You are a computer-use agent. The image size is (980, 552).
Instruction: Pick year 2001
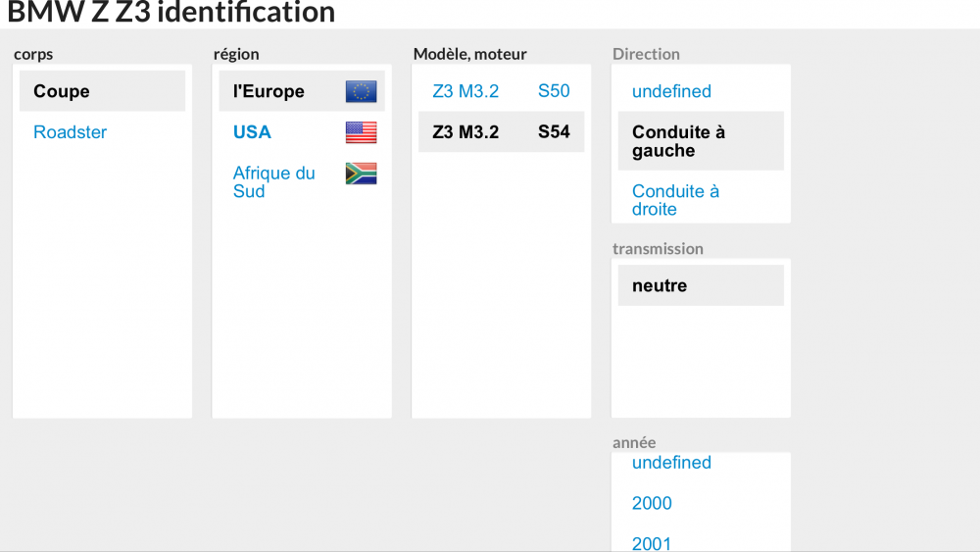(x=652, y=544)
